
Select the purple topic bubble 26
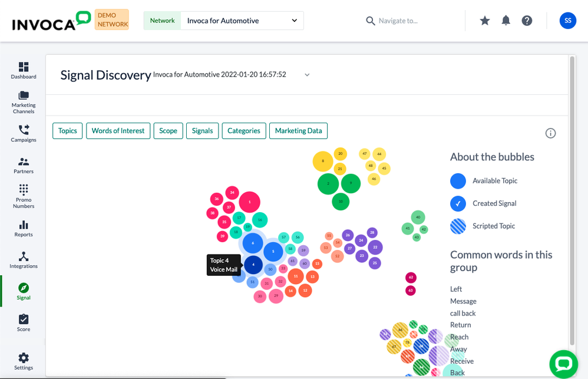click(348, 235)
